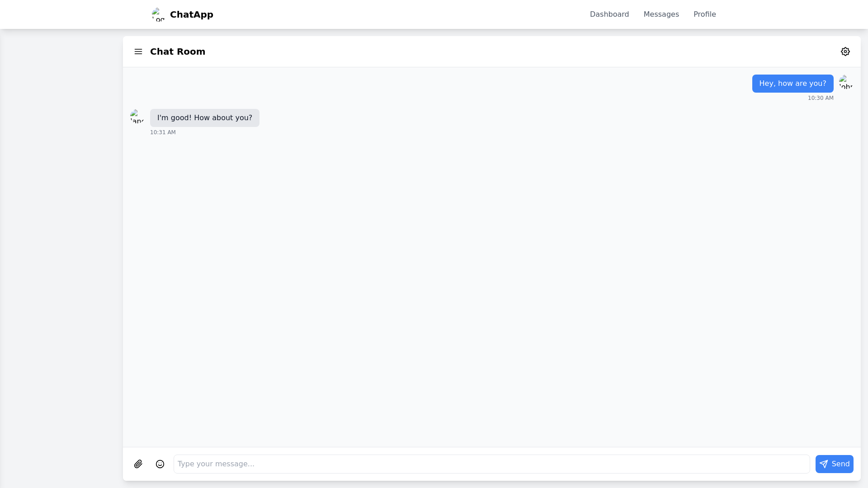The width and height of the screenshot is (868, 488).
Task: Click the ChatApp logo image
Action: point(158,14)
